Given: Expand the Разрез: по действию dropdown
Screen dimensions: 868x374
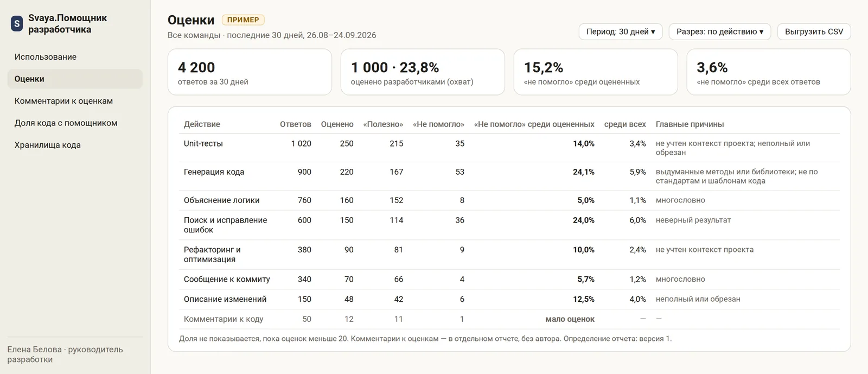Looking at the screenshot, I should coord(719,31).
